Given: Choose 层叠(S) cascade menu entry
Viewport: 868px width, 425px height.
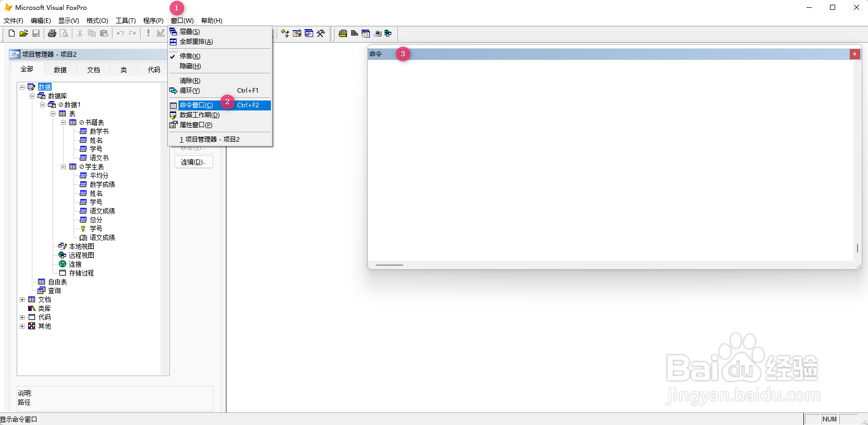Looking at the screenshot, I should (x=219, y=32).
